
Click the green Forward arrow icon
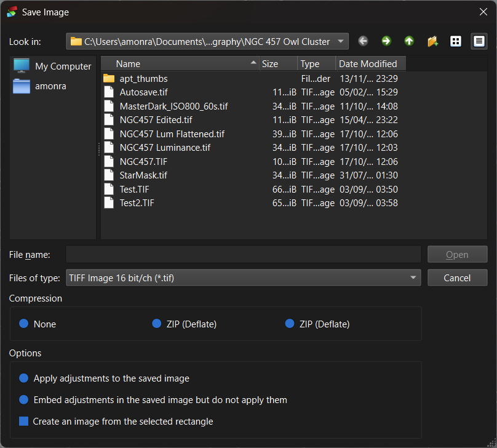pos(386,41)
